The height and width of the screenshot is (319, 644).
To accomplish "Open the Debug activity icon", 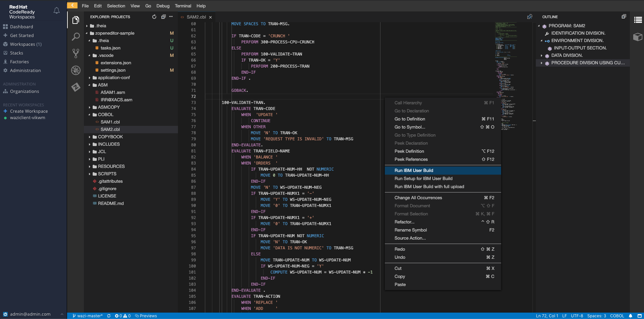I will [x=75, y=70].
